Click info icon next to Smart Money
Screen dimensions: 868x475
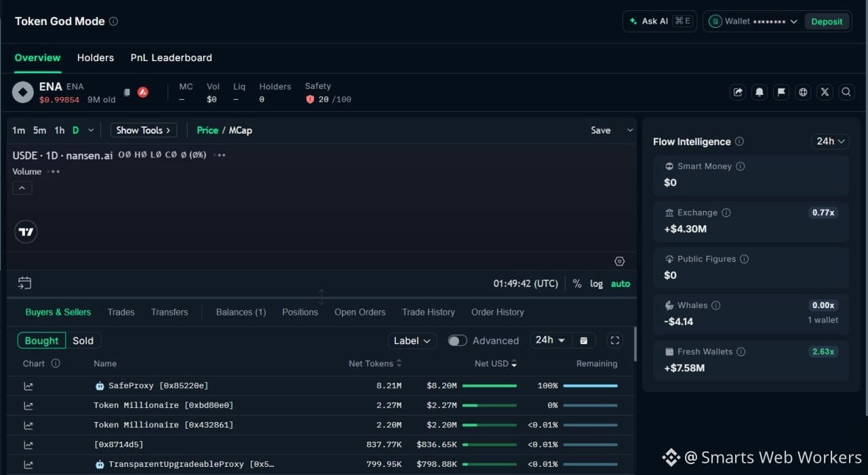741,166
